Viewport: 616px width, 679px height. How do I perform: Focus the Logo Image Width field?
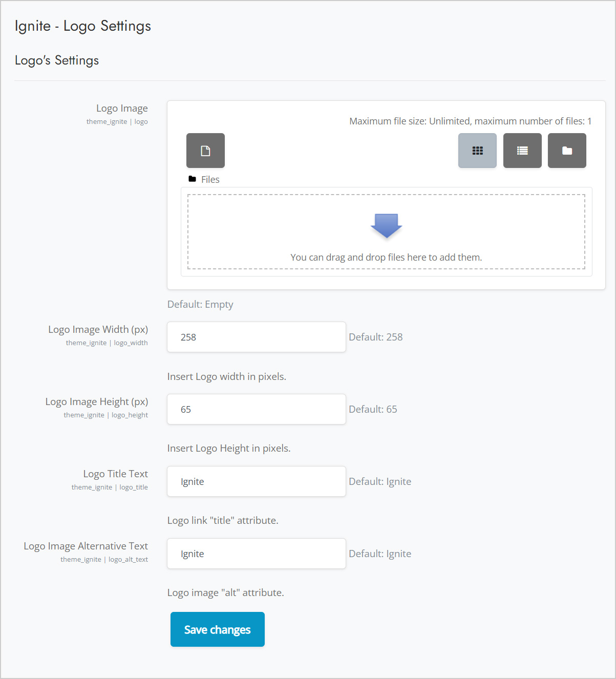pyautogui.click(x=257, y=337)
